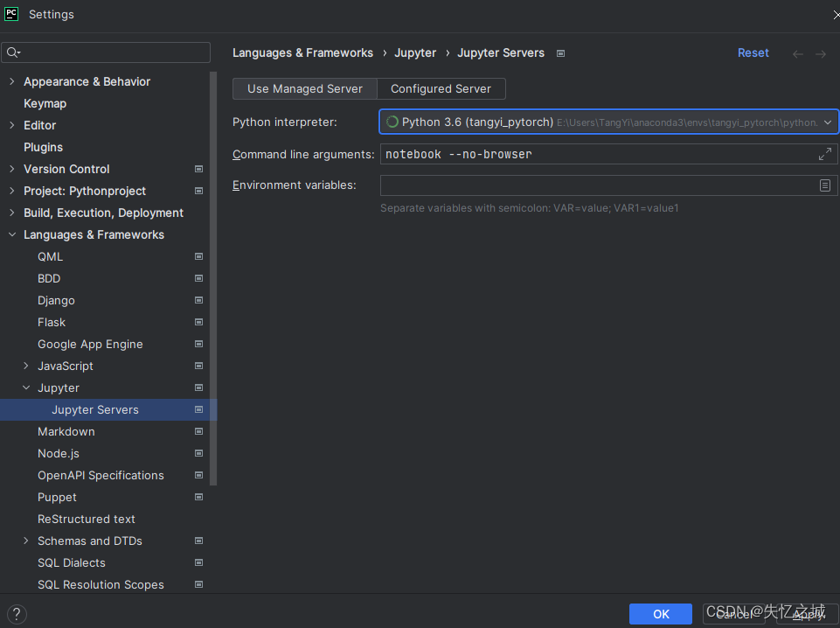Select Flask settings entry

point(52,322)
